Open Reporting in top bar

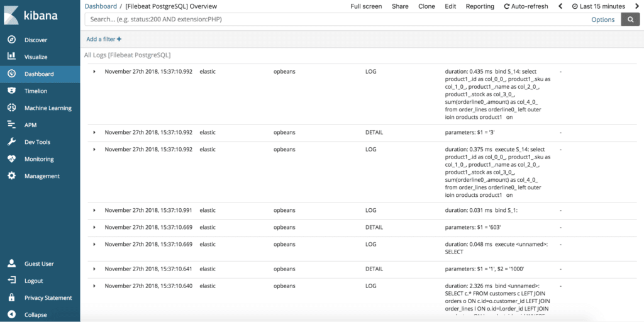pyautogui.click(x=480, y=6)
